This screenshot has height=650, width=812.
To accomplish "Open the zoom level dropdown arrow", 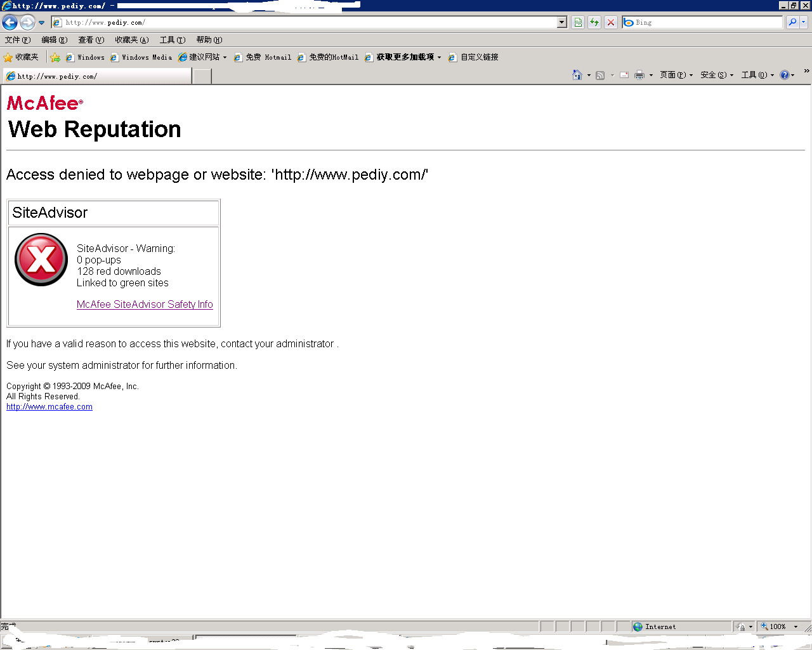I will point(796,627).
